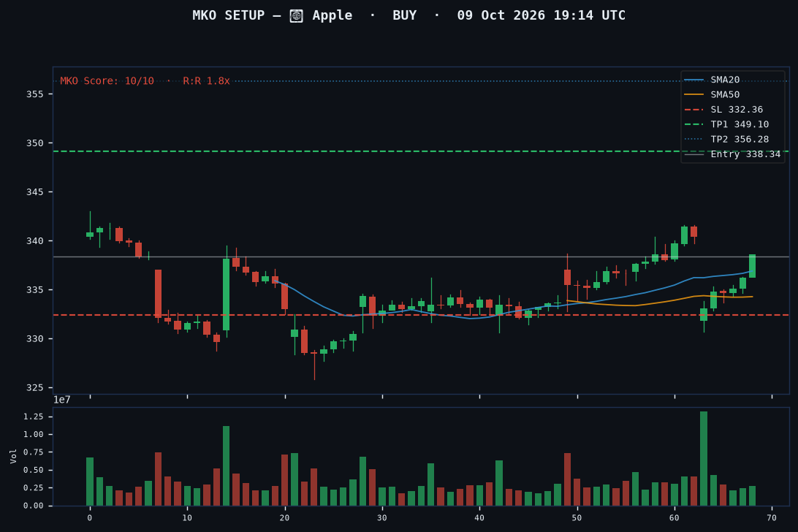This screenshot has width=798, height=532.
Task: Click the 0.25 volume axis tick label
Action: click(33, 487)
